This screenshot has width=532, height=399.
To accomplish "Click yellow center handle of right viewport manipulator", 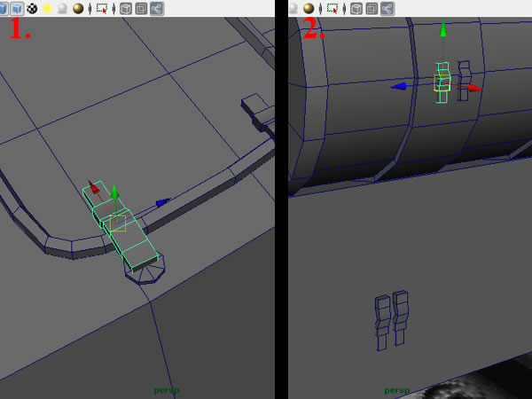I will (x=442, y=82).
